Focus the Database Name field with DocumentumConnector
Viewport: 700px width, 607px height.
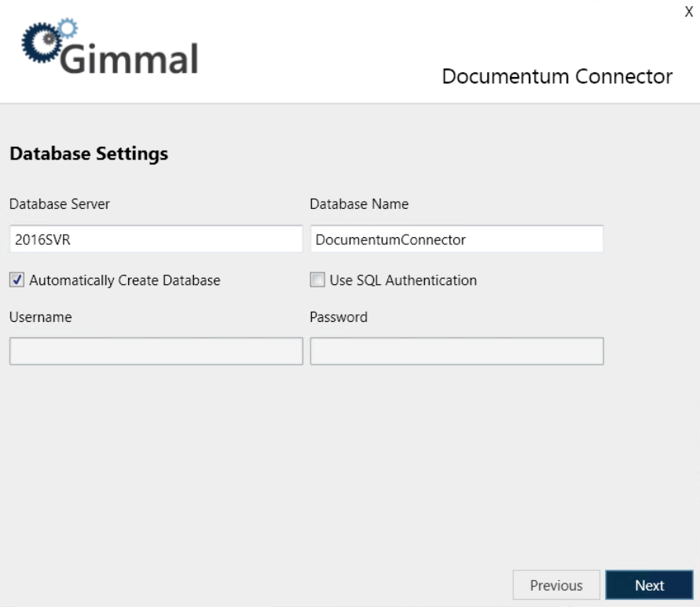[x=456, y=240]
